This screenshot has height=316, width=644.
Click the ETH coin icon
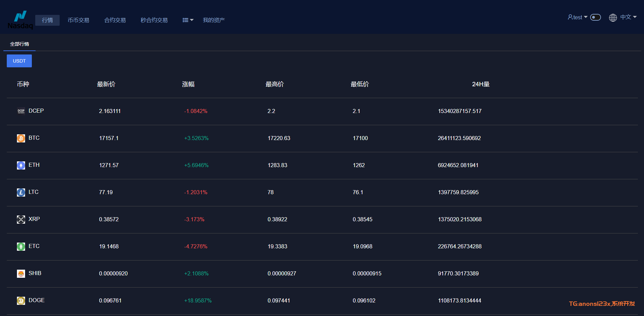tap(21, 165)
